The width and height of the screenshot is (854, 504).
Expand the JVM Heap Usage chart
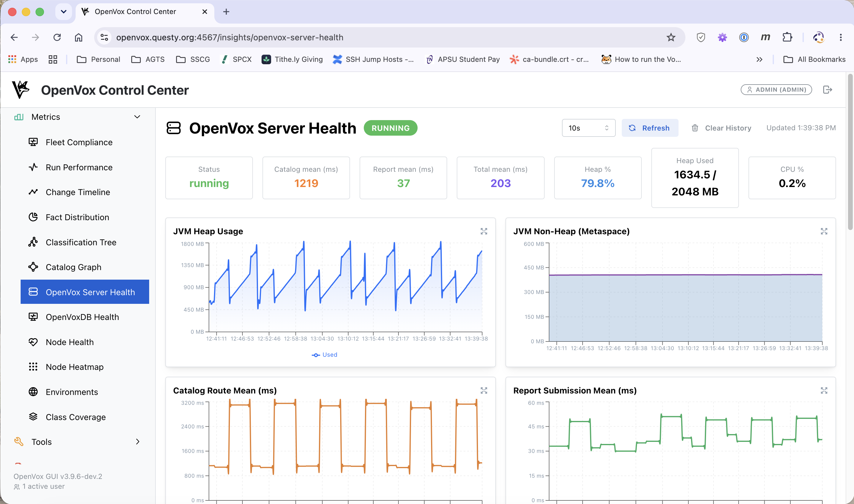484,231
